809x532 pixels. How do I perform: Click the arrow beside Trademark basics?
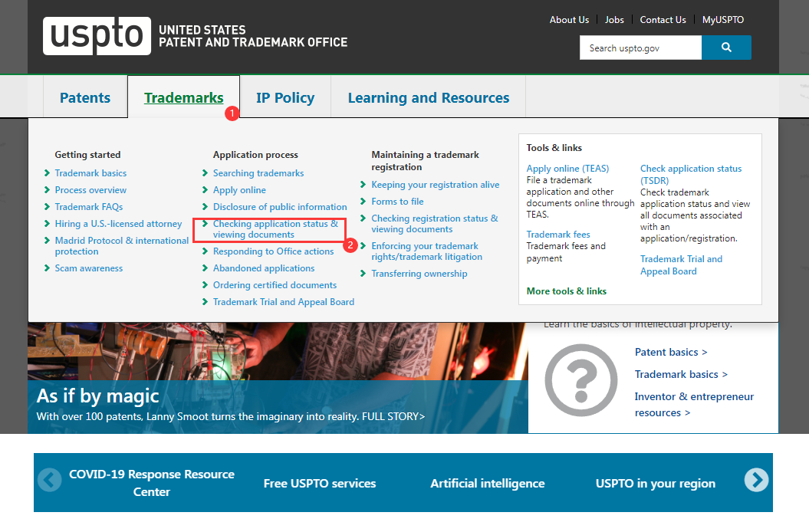click(48, 173)
